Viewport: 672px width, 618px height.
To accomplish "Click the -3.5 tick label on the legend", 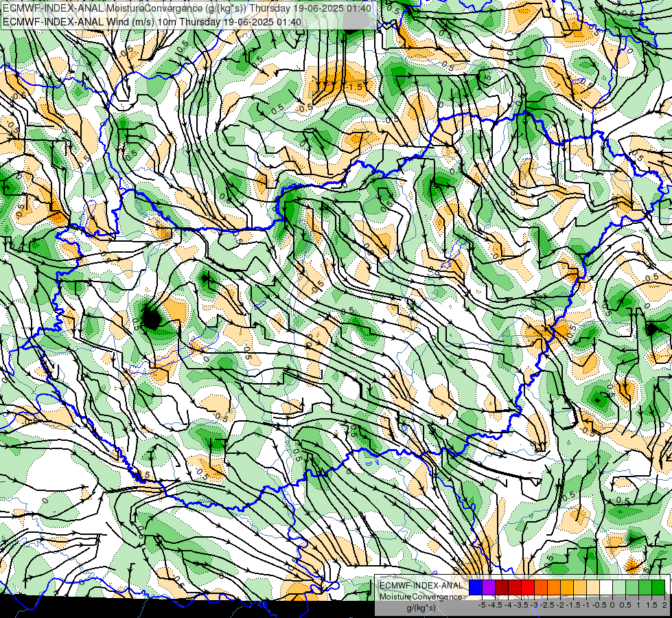I will coord(521,605).
